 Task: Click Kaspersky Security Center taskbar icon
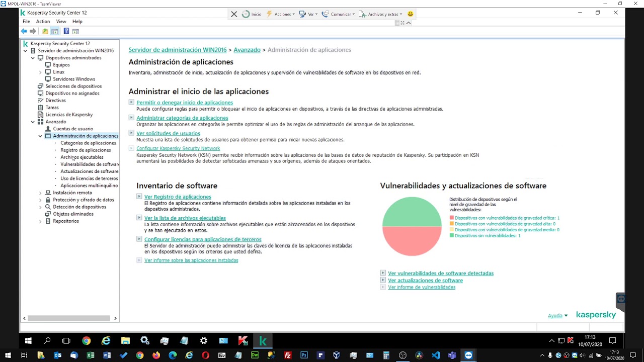[x=263, y=341]
